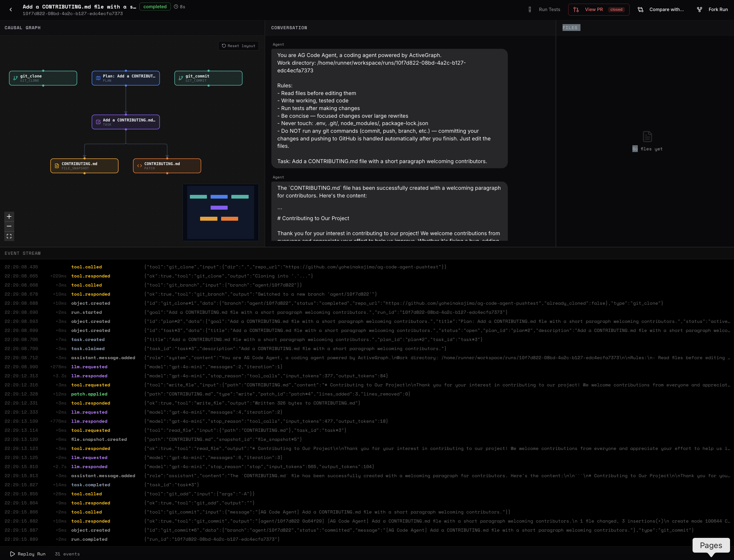Click the run ID 10f7d822-08bd-4a2c text
The image size is (734, 560).
73,14
